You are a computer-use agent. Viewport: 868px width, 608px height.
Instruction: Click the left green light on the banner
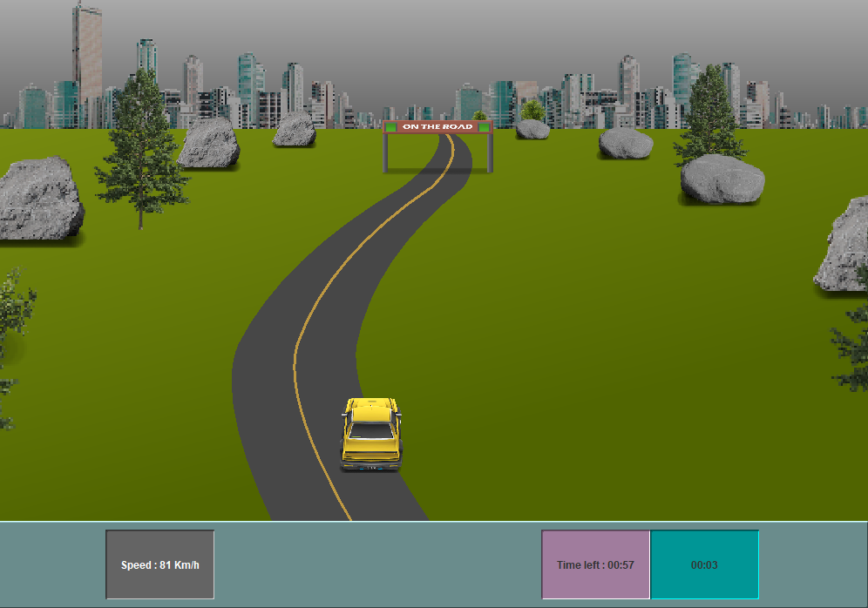(x=390, y=127)
